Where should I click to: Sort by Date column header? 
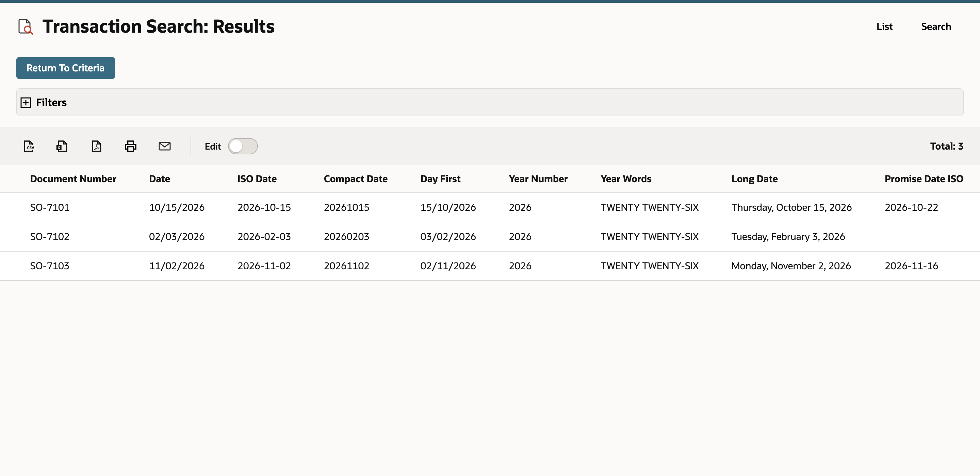[x=159, y=179]
